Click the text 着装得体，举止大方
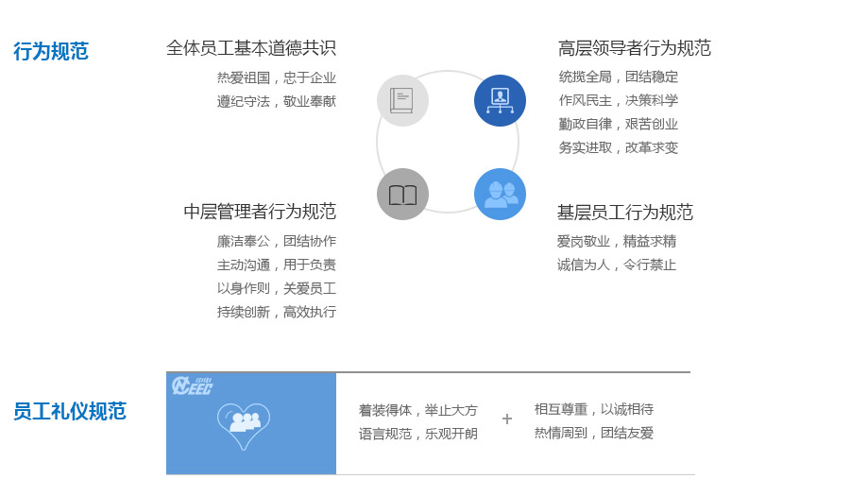Screen dimensions: 868x496 (x=417, y=410)
